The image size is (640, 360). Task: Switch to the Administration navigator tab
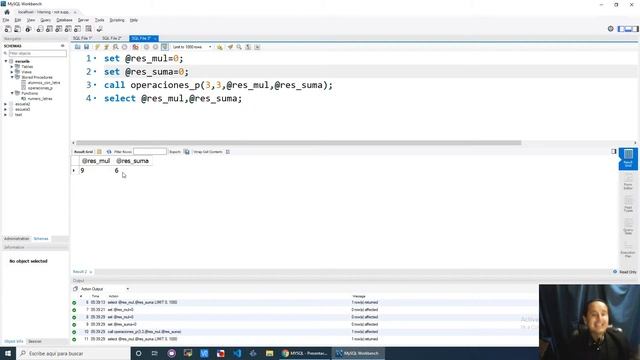[16, 239]
